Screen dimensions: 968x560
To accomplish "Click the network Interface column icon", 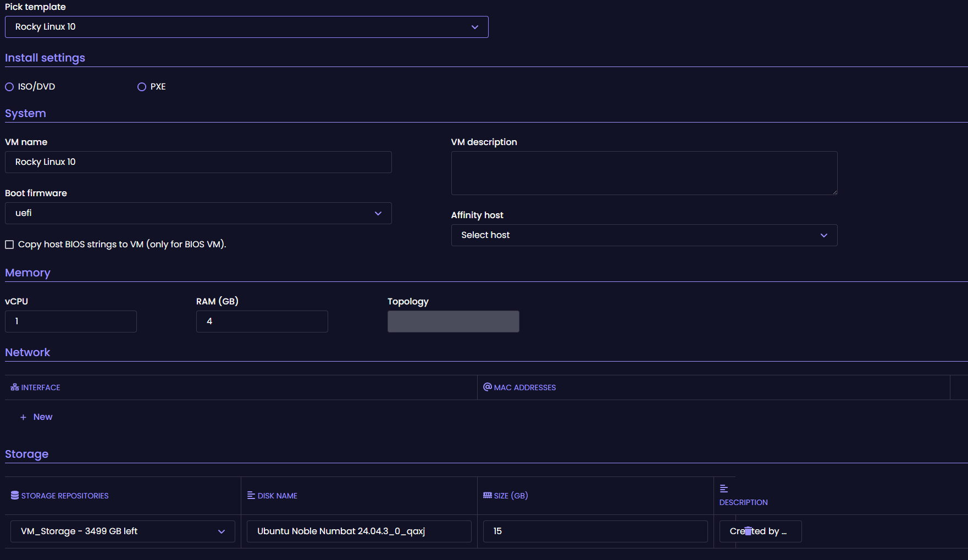I will coord(14,387).
